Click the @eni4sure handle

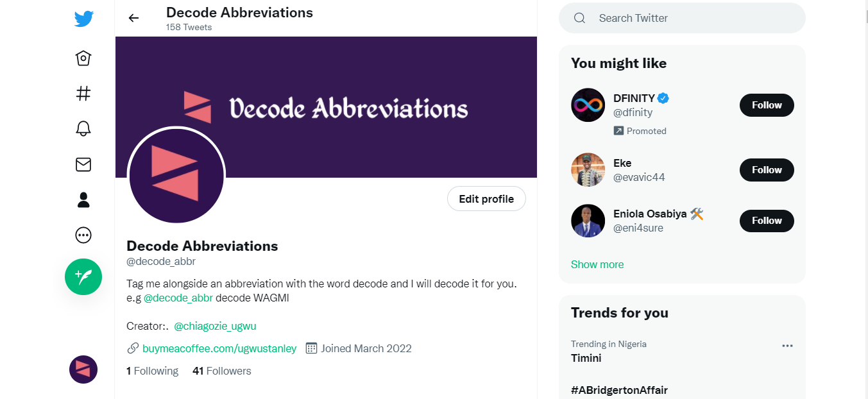point(638,228)
